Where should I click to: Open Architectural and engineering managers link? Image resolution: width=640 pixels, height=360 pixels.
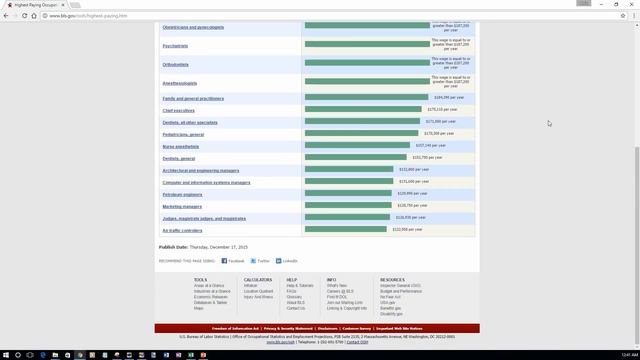tap(201, 171)
